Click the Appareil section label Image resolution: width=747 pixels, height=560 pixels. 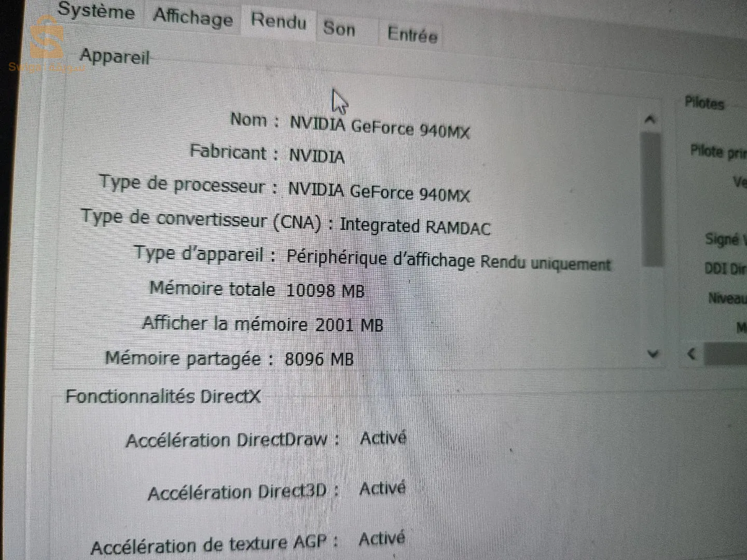[115, 57]
